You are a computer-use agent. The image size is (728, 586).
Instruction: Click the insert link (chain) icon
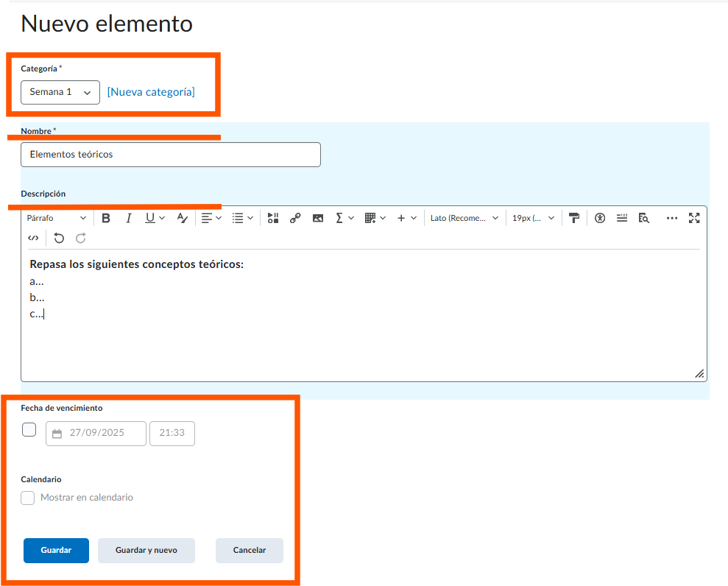click(x=295, y=218)
